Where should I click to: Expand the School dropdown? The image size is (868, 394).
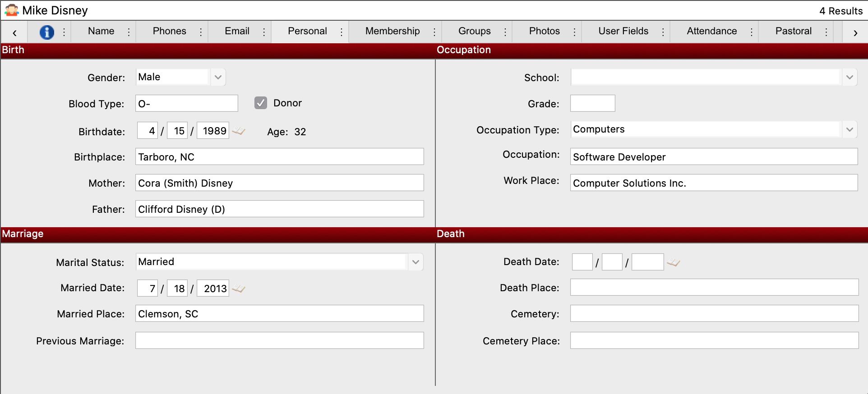point(850,77)
